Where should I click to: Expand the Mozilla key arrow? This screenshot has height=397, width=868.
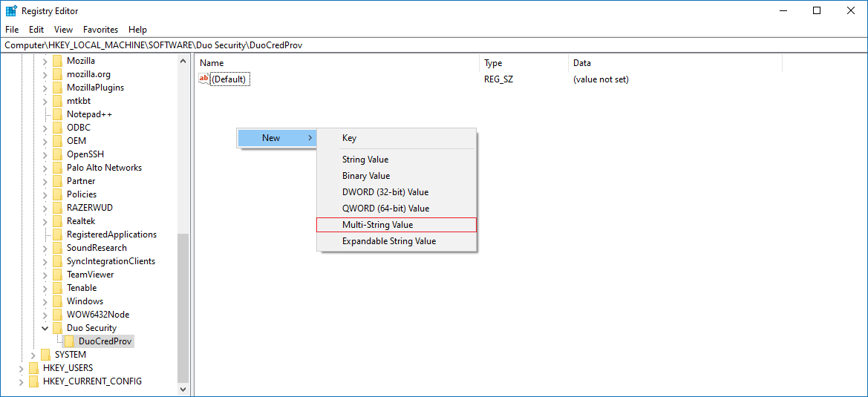pos(45,61)
